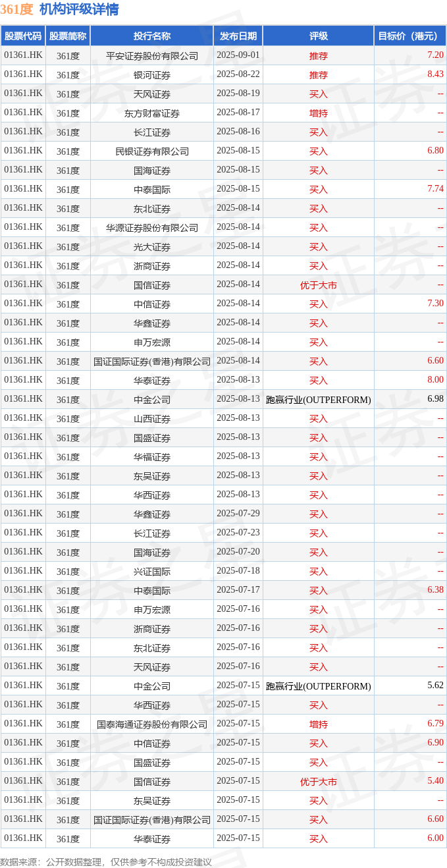Select 国泰海通证券股份有限公司 institution cell
Viewport: 447px width, 868px height.
[152, 724]
